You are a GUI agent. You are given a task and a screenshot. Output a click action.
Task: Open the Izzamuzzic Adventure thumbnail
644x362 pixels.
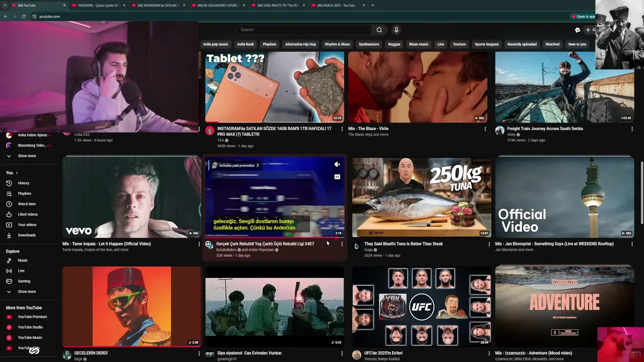(565, 307)
